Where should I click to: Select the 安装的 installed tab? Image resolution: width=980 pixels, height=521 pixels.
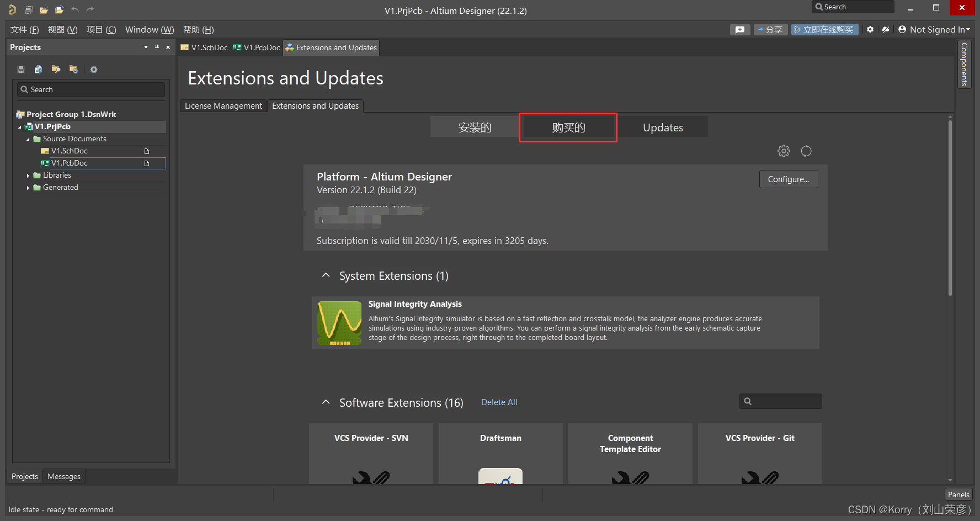coord(475,127)
